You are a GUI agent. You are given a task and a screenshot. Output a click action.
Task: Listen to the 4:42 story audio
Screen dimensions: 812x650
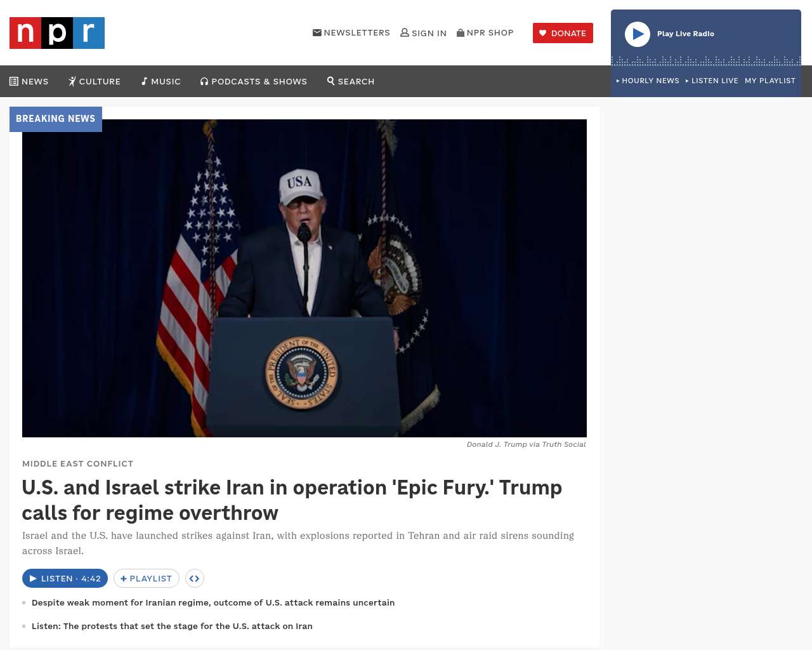point(65,578)
